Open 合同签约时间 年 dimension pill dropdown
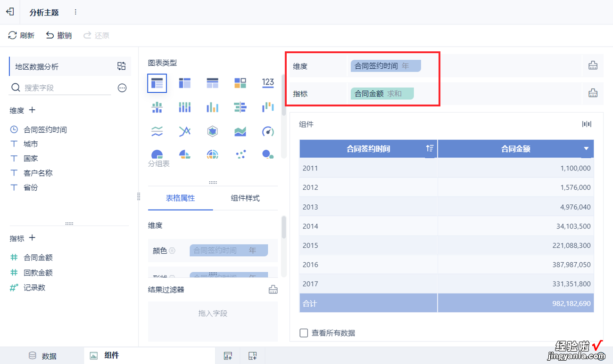Screen dimensions: 613x364 pos(386,66)
